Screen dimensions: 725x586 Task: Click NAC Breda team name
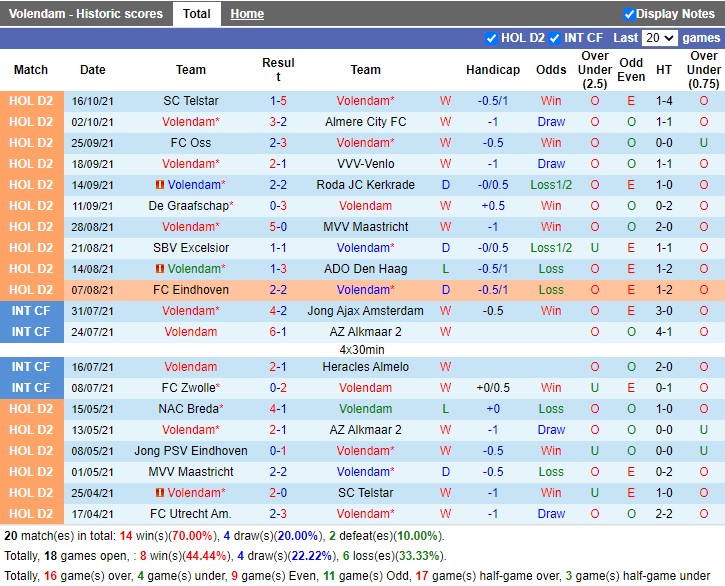(190, 409)
